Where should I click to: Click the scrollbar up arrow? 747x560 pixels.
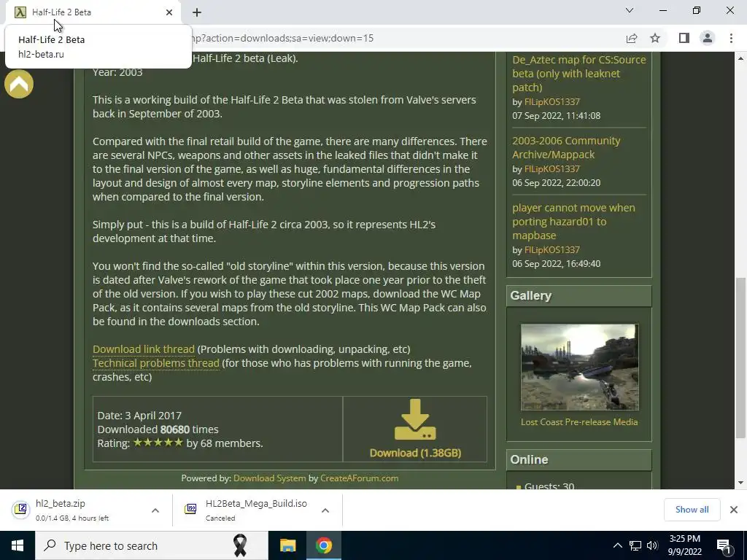pos(740,58)
